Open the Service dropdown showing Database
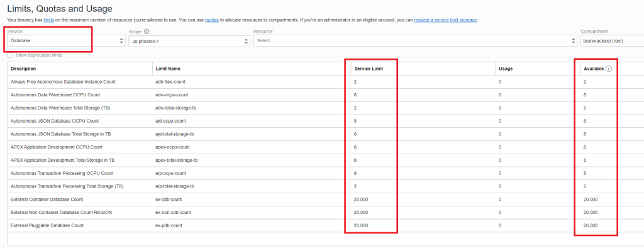 67,41
